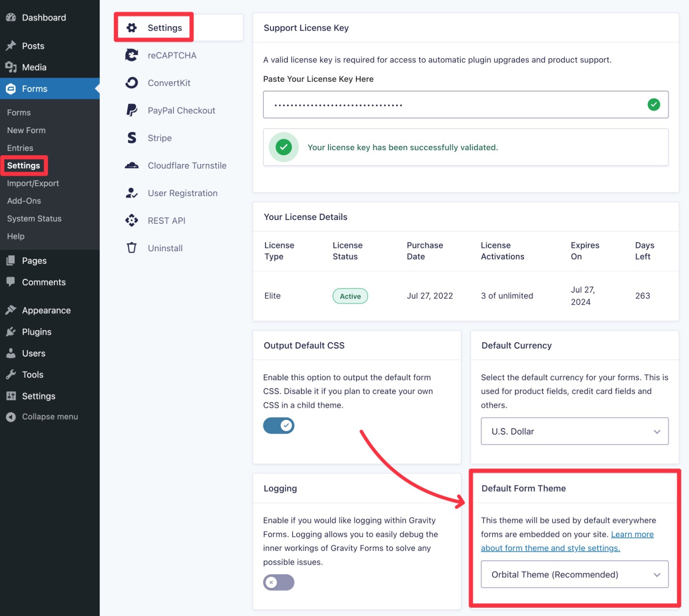Viewport: 689px width, 616px height.
Task: Click the REST API icon
Action: coord(131,220)
